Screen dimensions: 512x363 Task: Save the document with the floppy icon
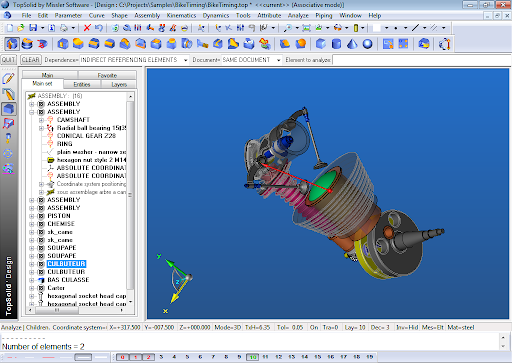(x=33, y=28)
